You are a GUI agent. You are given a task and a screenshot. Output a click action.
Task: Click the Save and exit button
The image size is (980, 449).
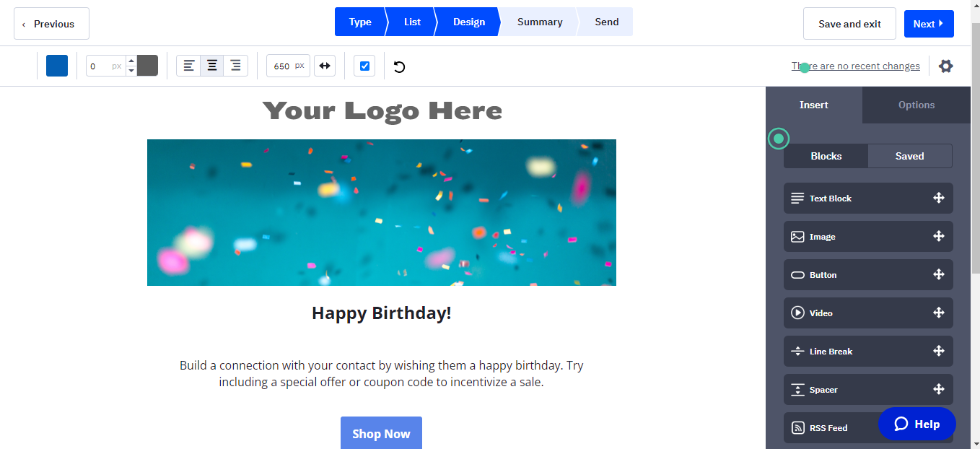click(x=849, y=24)
